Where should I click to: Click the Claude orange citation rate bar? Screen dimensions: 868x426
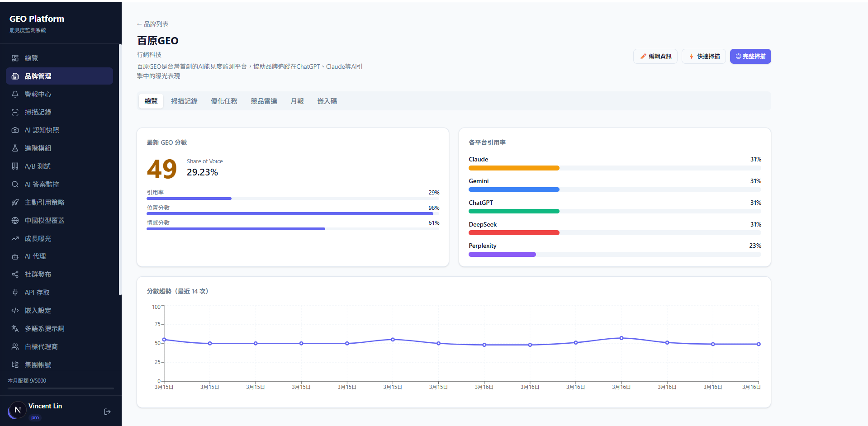[x=514, y=168]
